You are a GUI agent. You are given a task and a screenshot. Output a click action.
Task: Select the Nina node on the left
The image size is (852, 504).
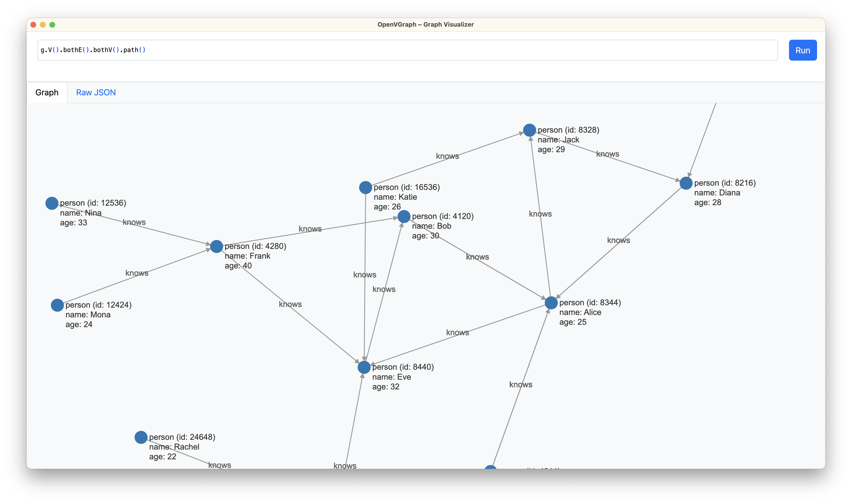(52, 203)
